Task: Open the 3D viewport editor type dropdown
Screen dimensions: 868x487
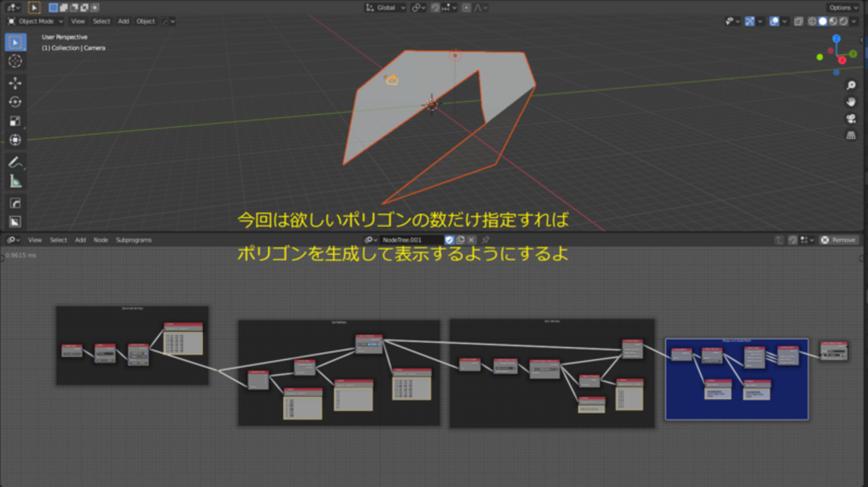Action: pos(13,8)
